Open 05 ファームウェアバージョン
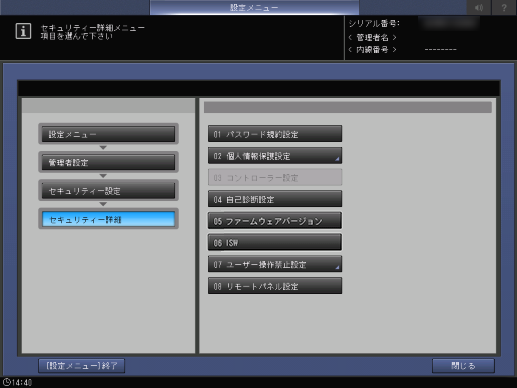This screenshot has height=388, width=517. tap(275, 221)
